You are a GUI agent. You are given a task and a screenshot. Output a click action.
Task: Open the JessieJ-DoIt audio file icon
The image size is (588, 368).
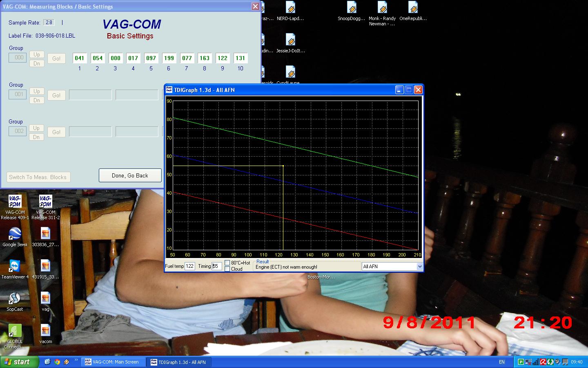click(290, 43)
